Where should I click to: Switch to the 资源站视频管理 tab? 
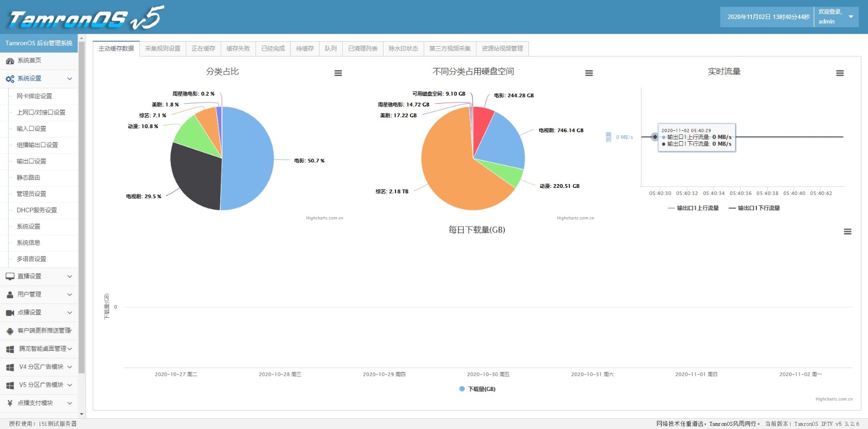pos(502,48)
